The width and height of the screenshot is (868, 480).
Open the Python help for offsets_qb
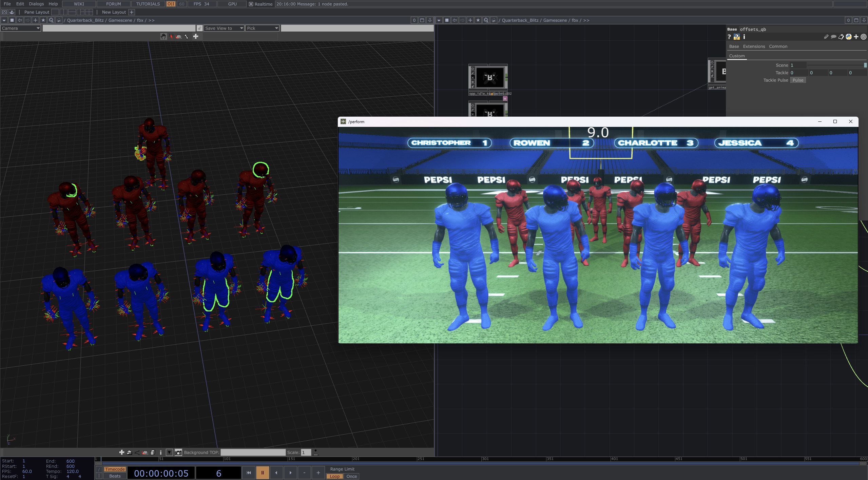click(x=736, y=37)
